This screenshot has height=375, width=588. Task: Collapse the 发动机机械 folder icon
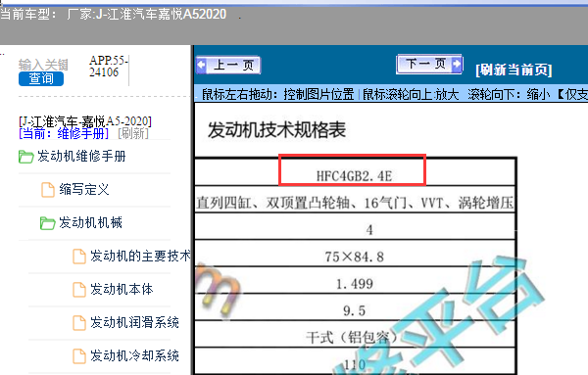[x=48, y=223]
